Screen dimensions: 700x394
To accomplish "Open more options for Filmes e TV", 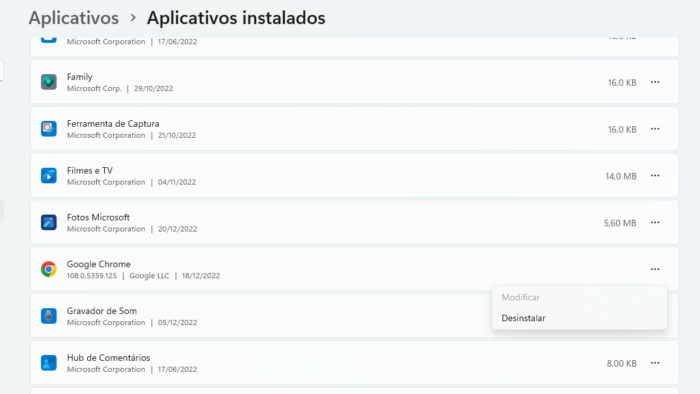I will click(655, 176).
